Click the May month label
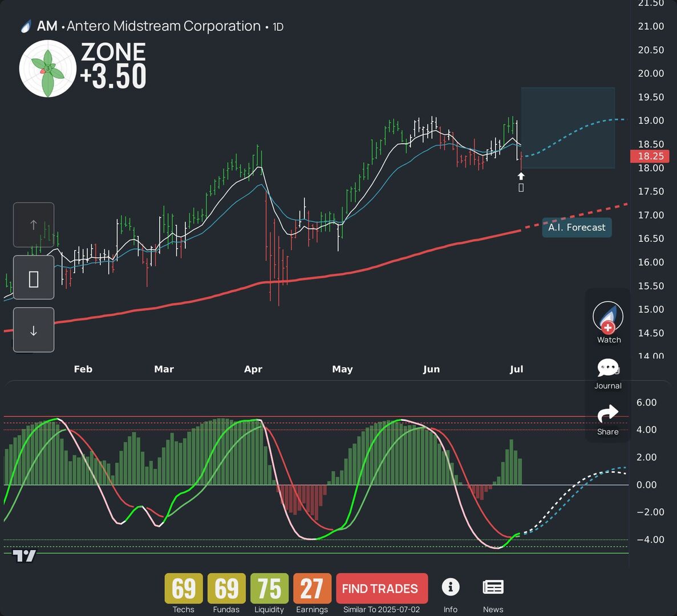 (342, 369)
